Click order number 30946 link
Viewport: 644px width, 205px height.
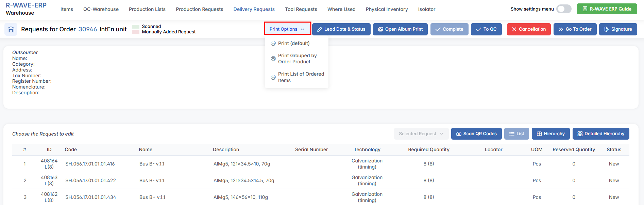coord(88,29)
